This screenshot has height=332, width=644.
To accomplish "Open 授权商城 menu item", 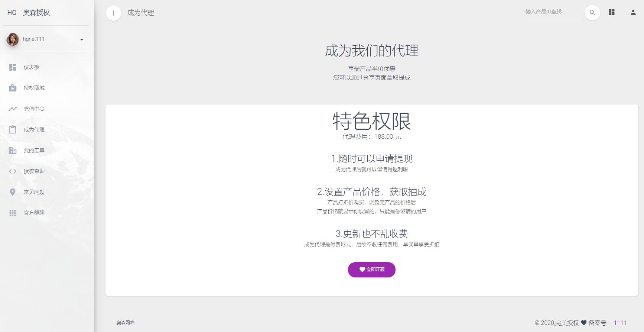I will [x=34, y=88].
